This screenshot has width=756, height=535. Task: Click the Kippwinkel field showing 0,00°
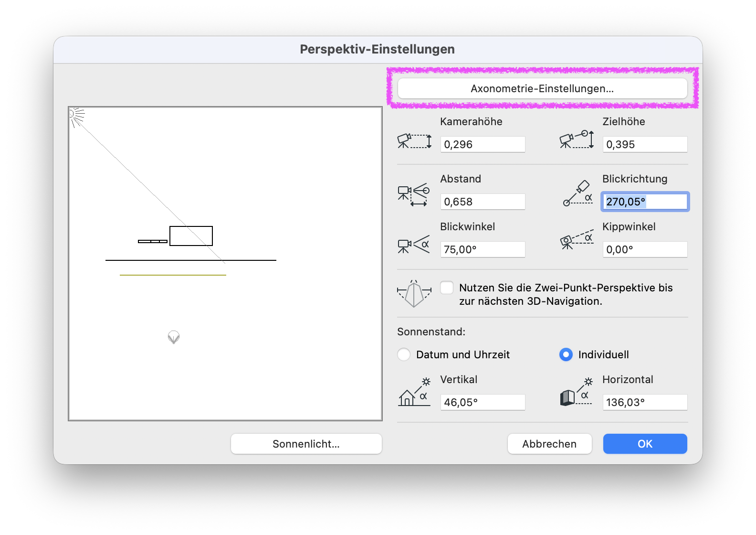tap(645, 249)
